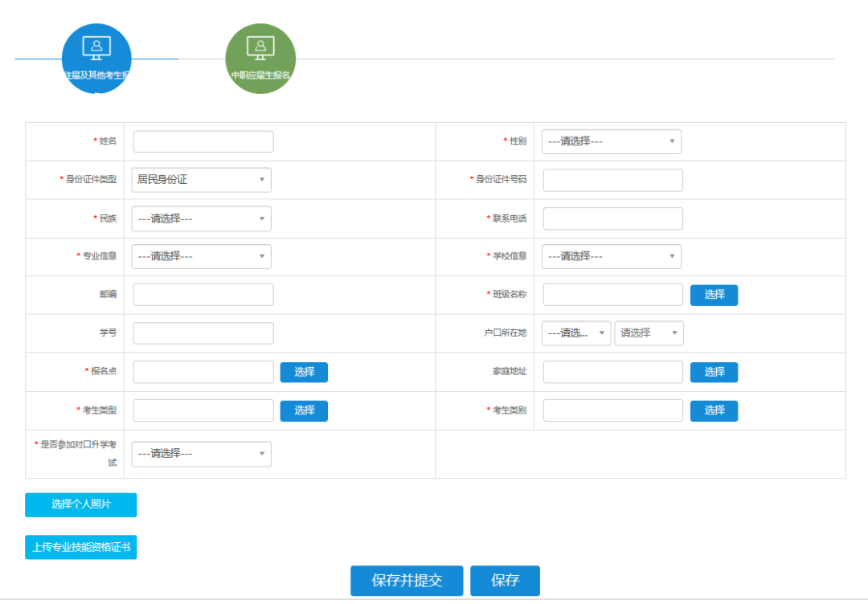Expand the 是否参加对口升学考试 dropdown

point(201,454)
